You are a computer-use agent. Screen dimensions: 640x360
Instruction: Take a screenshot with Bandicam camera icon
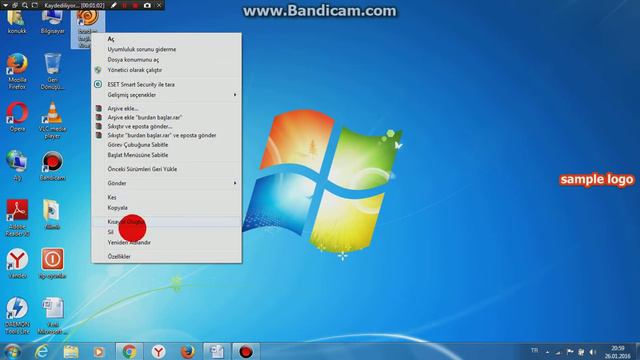(x=147, y=5)
